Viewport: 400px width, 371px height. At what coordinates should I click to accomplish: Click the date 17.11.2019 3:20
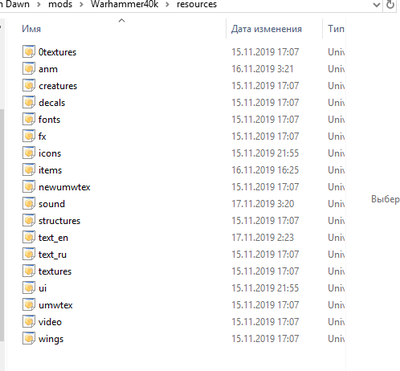(263, 204)
